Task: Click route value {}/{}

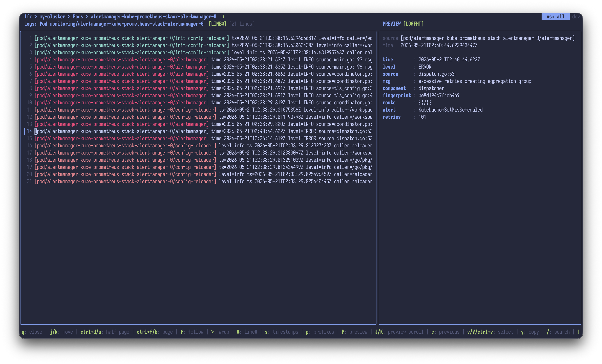Action: pyautogui.click(x=425, y=103)
